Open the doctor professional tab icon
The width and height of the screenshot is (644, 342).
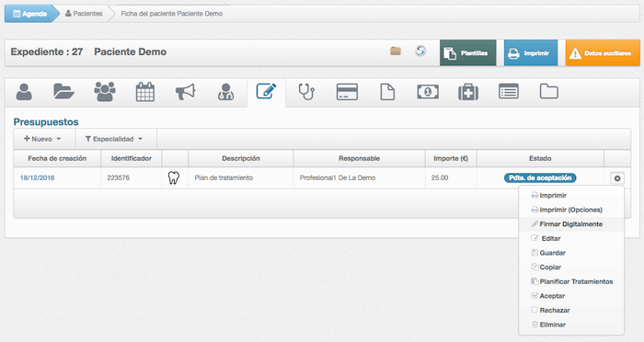(x=226, y=92)
